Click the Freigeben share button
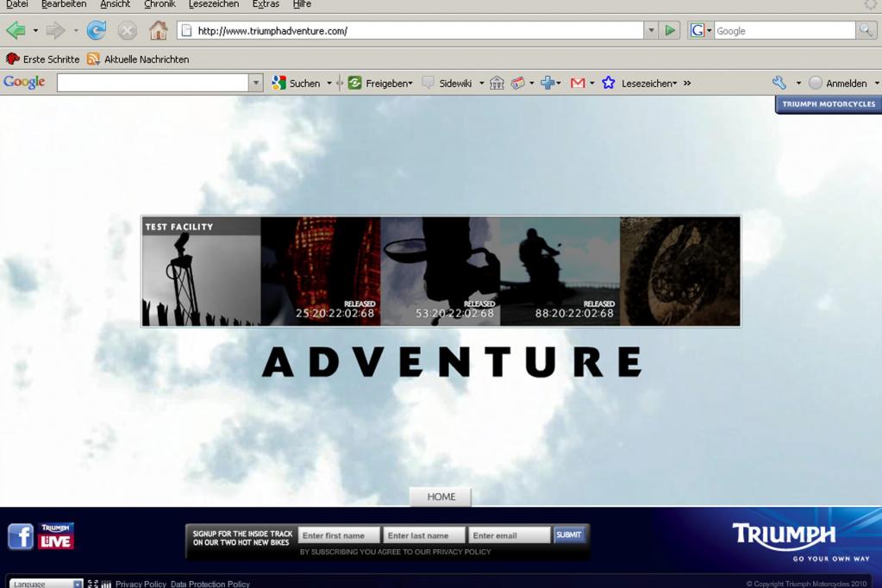 pyautogui.click(x=380, y=84)
